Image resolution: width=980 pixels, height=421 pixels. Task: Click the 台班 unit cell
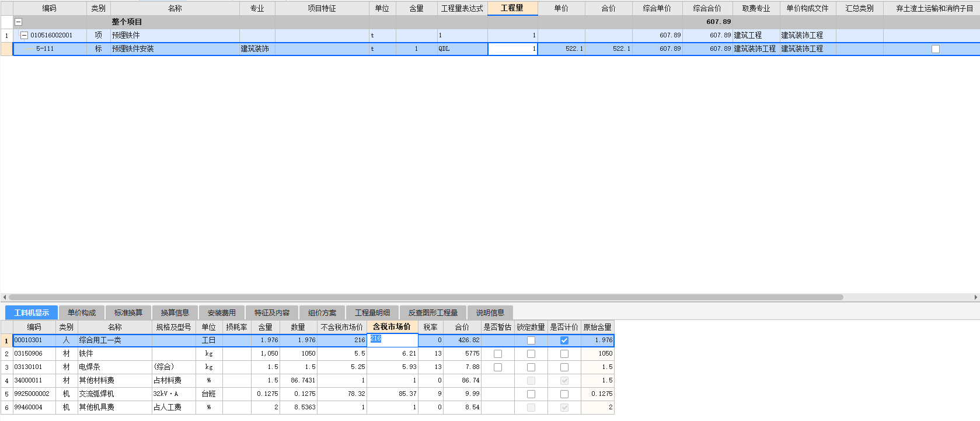[209, 394]
